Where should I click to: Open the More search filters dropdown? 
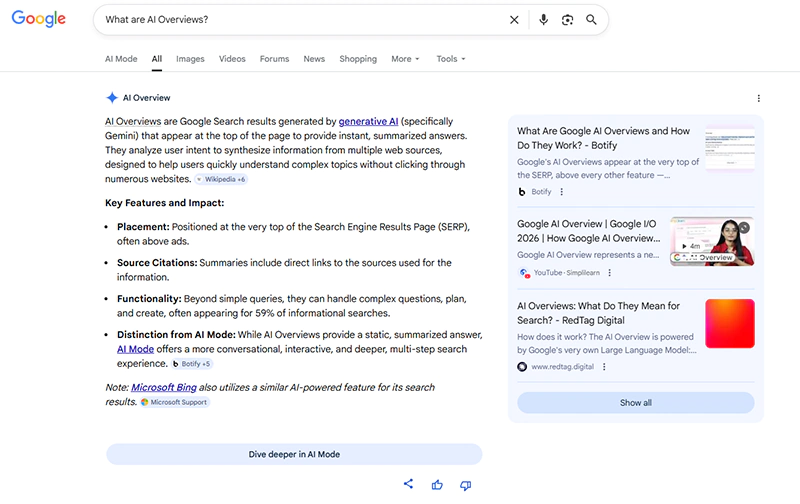pyautogui.click(x=405, y=59)
